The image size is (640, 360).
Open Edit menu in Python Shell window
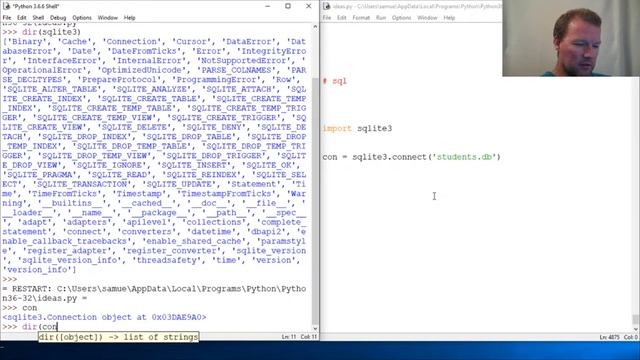(x=22, y=18)
